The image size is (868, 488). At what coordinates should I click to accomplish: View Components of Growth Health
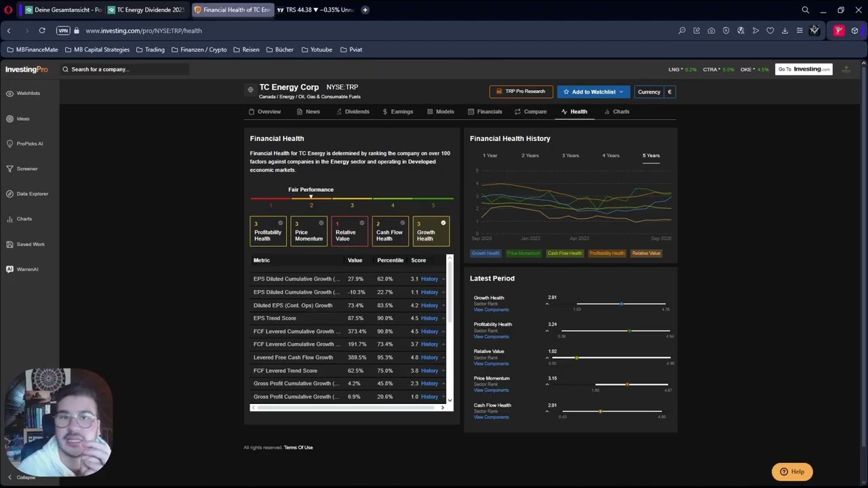click(491, 310)
